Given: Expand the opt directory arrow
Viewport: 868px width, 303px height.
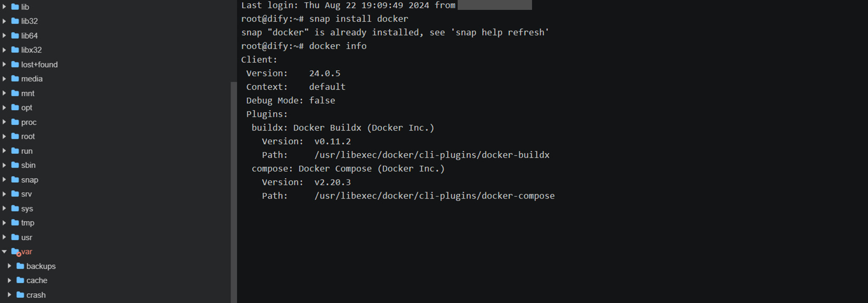Looking at the screenshot, I should point(4,108).
